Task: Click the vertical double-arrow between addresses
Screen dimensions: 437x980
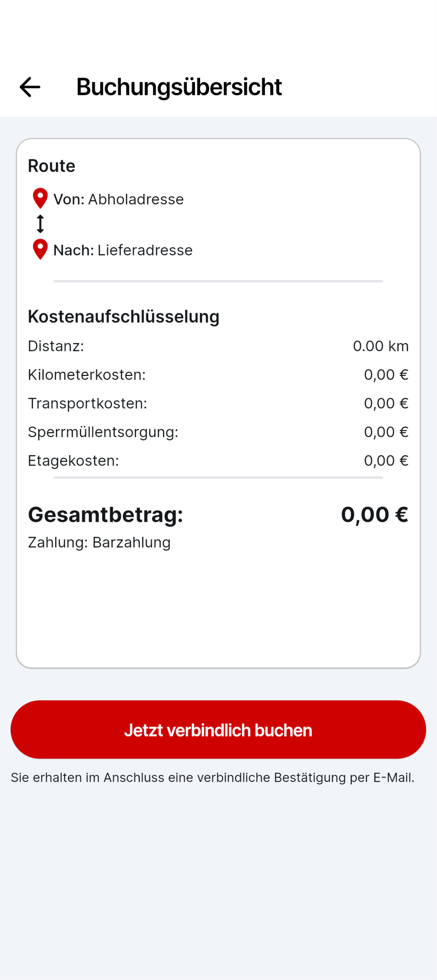Action: coord(40,224)
